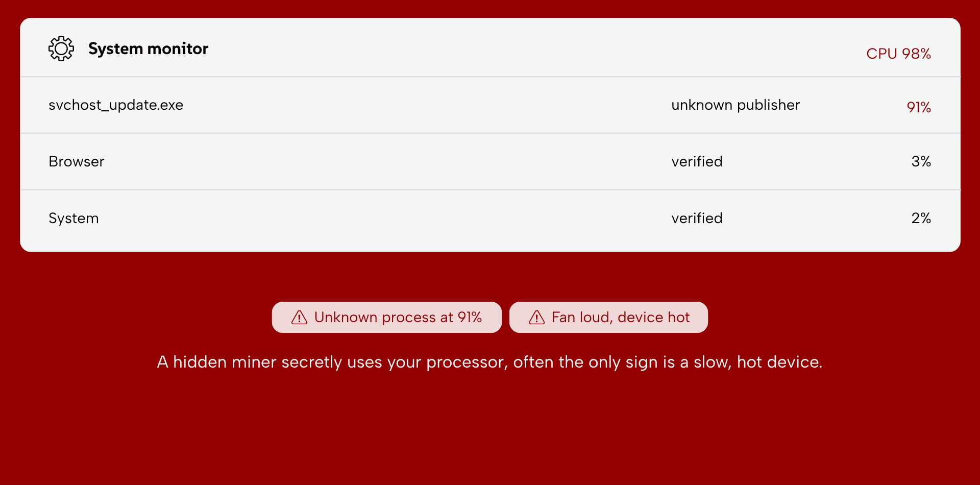980x485 pixels.
Task: Click the '91%' text in Unknown process badge
Action: click(470, 318)
